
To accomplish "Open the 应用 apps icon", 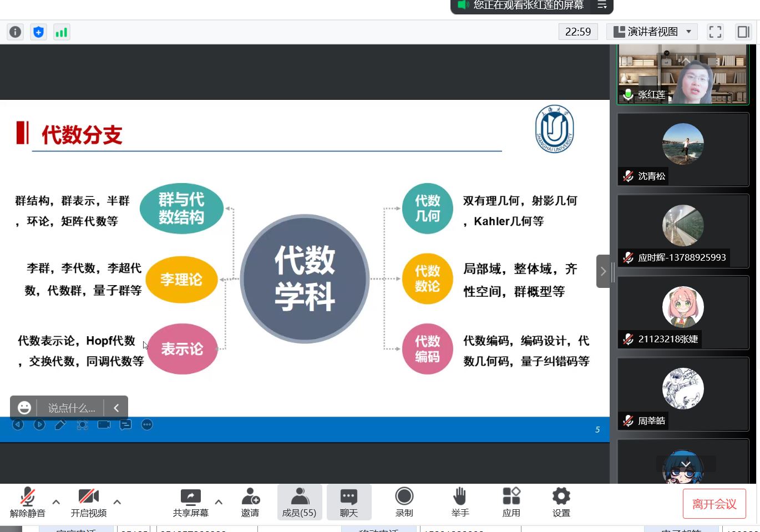I will [511, 502].
